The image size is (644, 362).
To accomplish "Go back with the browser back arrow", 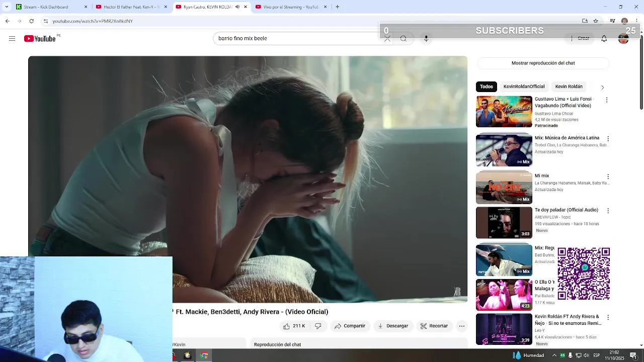I will pyautogui.click(x=7, y=21).
